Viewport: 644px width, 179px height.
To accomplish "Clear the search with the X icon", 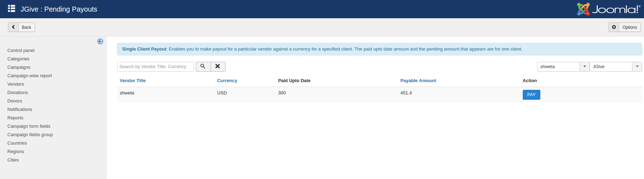I will click(x=218, y=66).
